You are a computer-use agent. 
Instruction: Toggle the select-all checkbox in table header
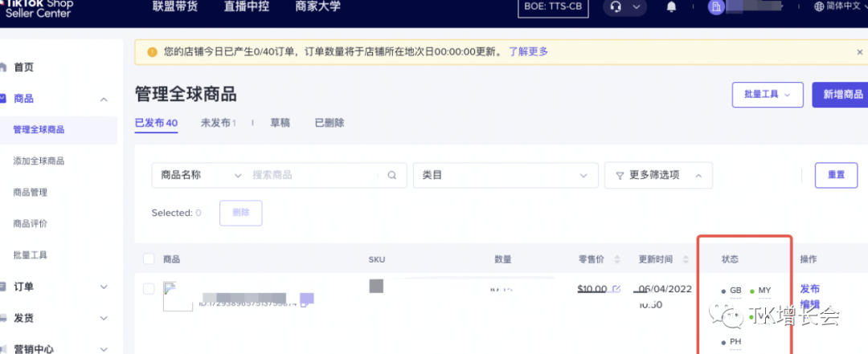point(149,259)
